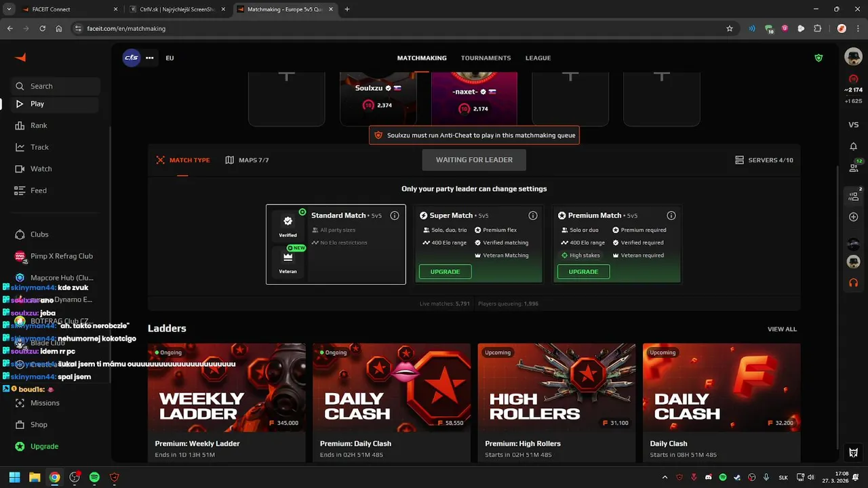Show info for Premium Match
This screenshot has width=868, height=488.
(x=671, y=216)
